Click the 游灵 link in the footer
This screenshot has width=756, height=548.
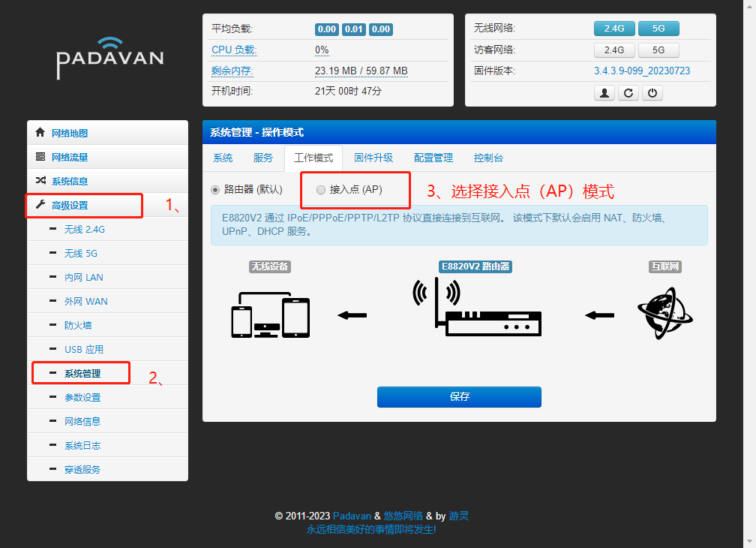[458, 516]
